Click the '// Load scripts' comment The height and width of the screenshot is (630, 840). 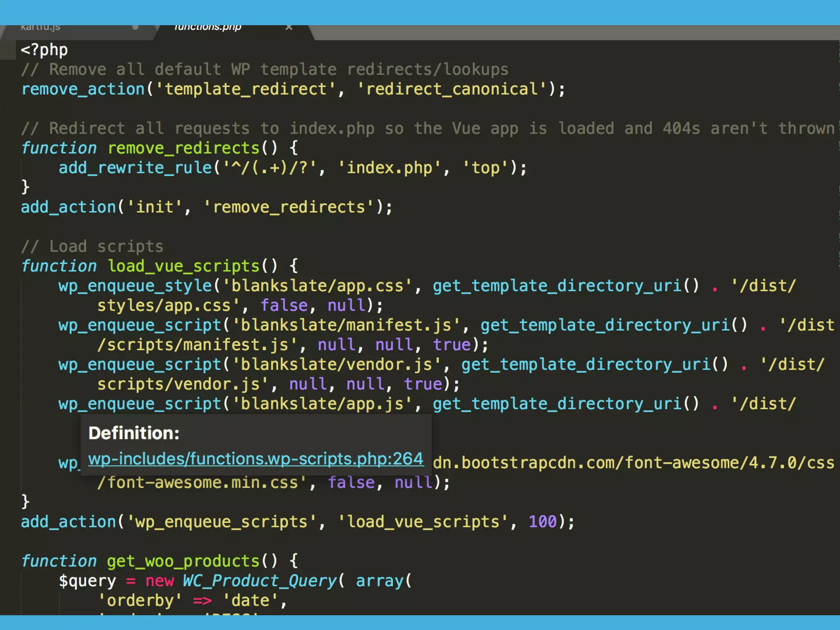pyautogui.click(x=93, y=247)
